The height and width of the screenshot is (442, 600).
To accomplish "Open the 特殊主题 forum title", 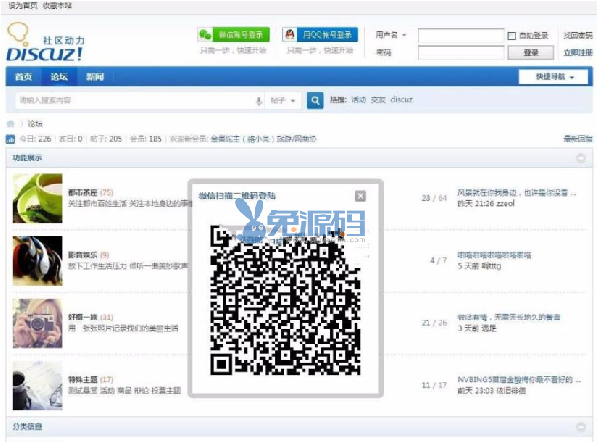I will (83, 380).
